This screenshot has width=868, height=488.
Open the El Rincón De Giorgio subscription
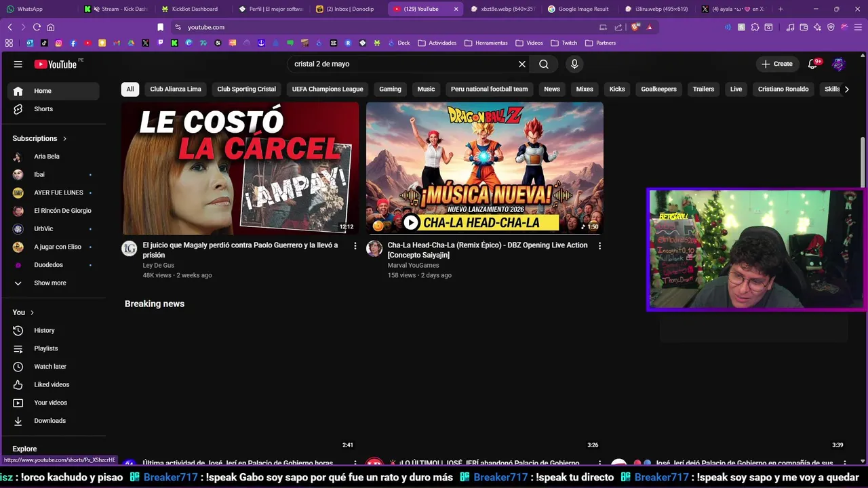tap(54, 211)
